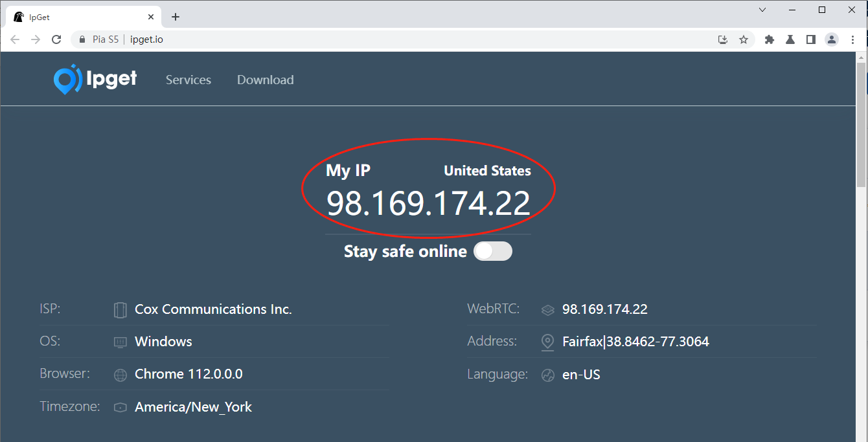The image size is (868, 442).
Task: Close the IpGet browser tab
Action: point(151,17)
